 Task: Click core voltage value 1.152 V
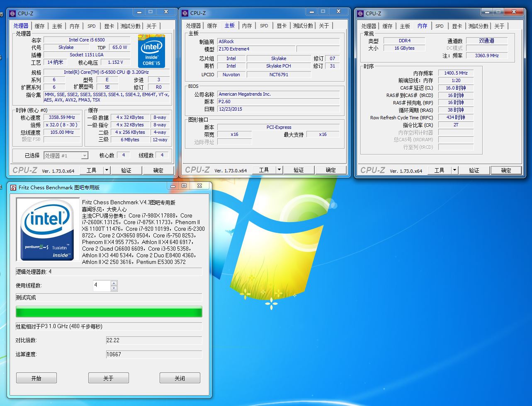[x=115, y=62]
